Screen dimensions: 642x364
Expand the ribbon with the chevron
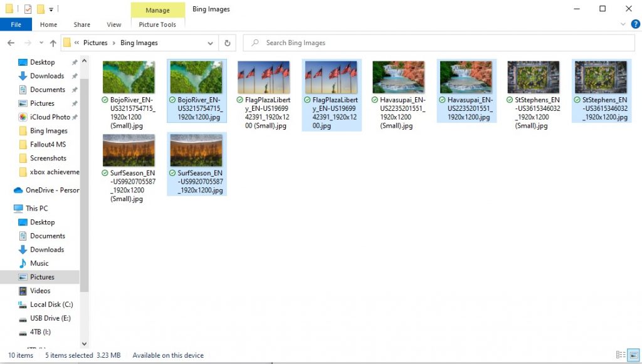pos(623,24)
